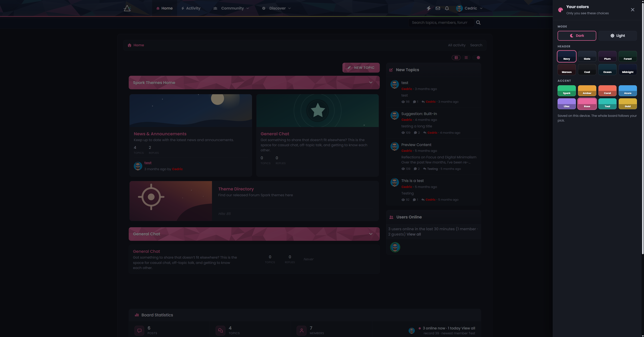Collapse the Spark Themes Home category
The height and width of the screenshot is (337, 644).
tap(371, 83)
